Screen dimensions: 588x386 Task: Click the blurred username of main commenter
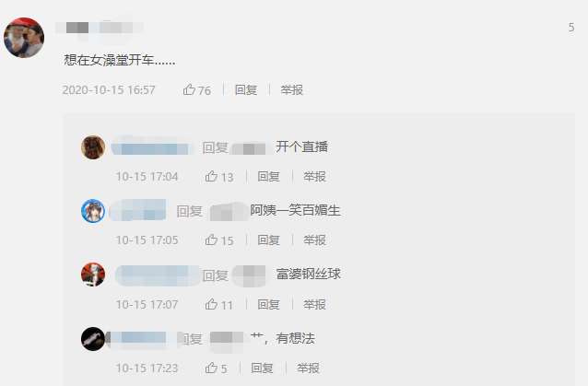point(99,28)
